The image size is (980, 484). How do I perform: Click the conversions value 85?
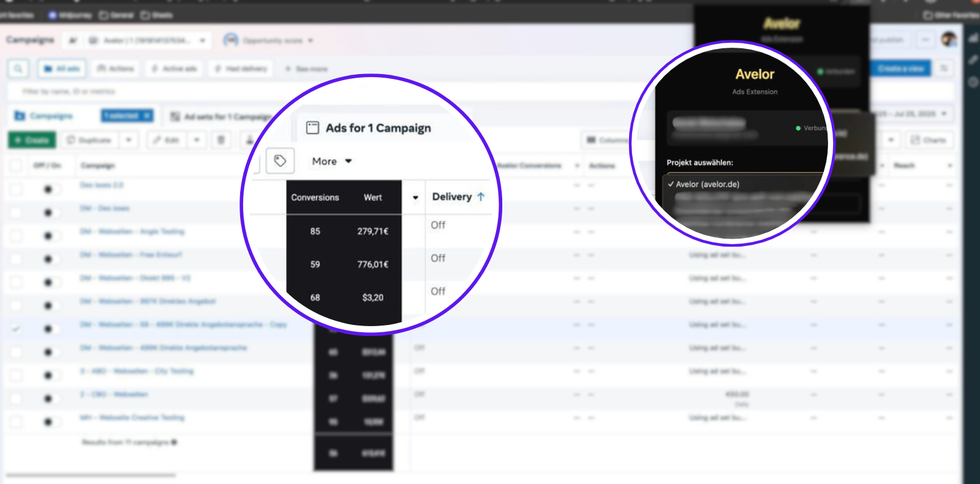coord(315,231)
